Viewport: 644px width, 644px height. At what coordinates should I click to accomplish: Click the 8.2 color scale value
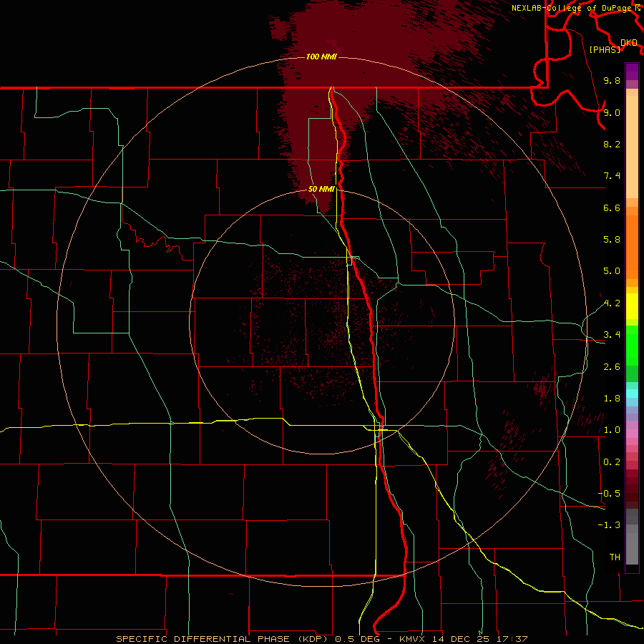click(x=612, y=144)
